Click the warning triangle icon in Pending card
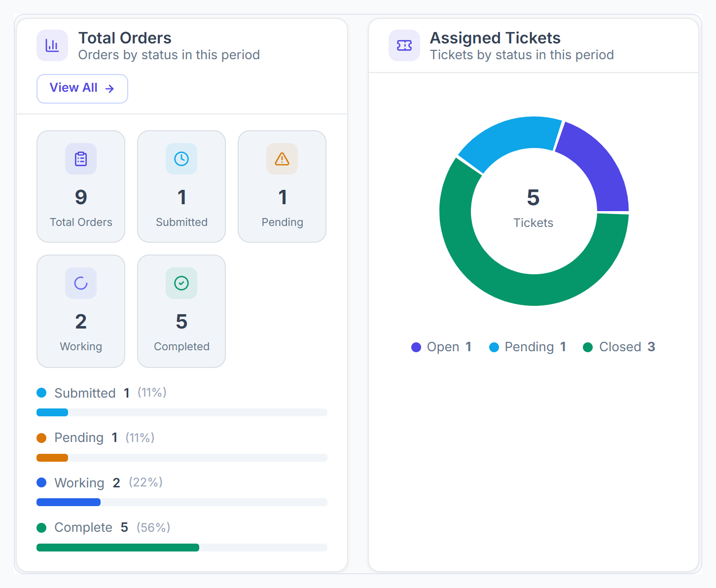The height and width of the screenshot is (588, 716). tap(282, 159)
